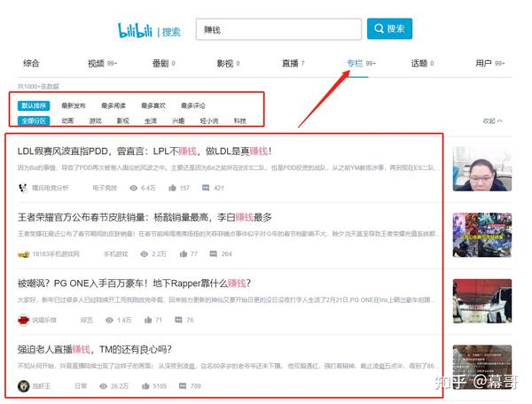Click the blue 搜索 button
Screen dimensions: 532x404
tap(389, 28)
